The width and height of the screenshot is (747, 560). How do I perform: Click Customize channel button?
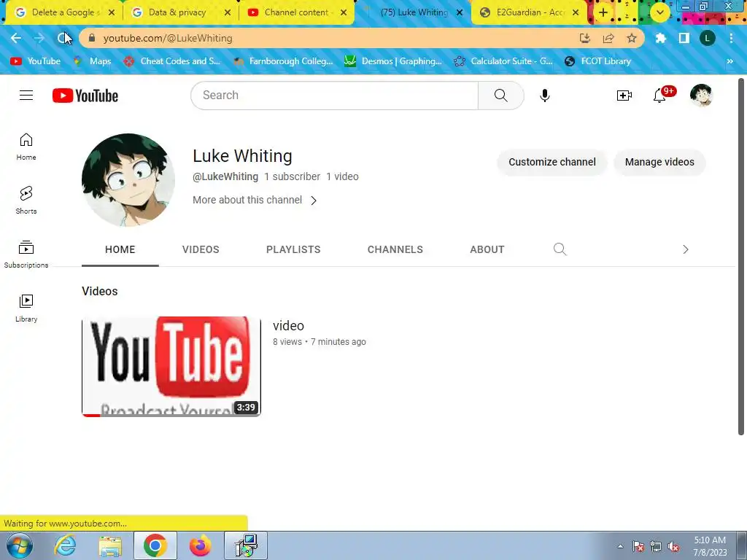pos(552,162)
